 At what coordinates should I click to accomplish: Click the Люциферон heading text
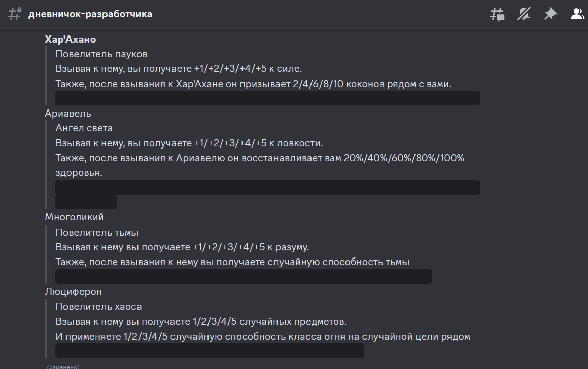click(73, 292)
